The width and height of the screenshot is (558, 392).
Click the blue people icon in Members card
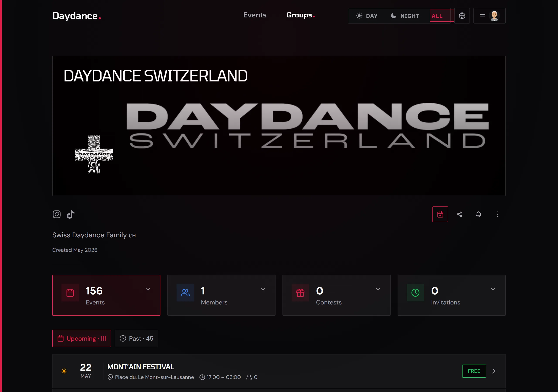pos(185,293)
